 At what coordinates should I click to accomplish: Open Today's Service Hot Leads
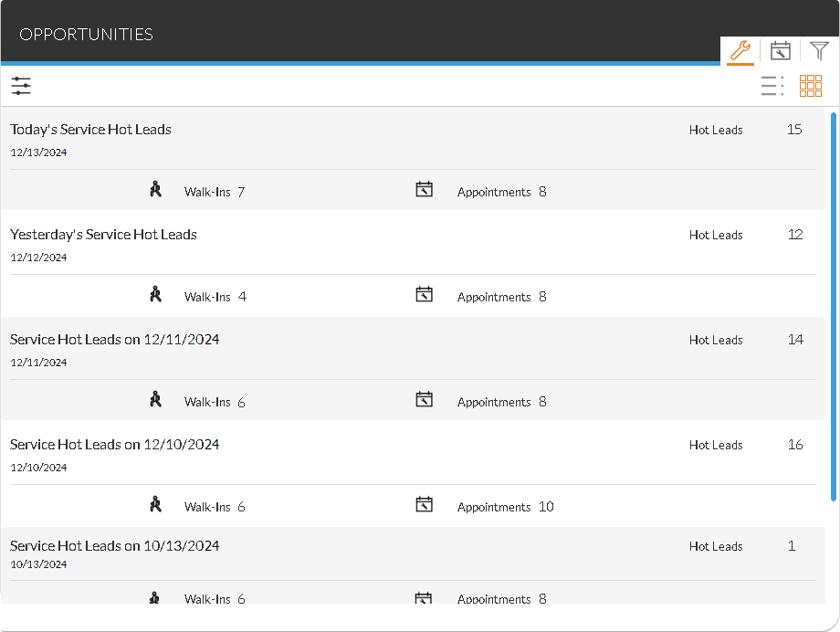[90, 130]
